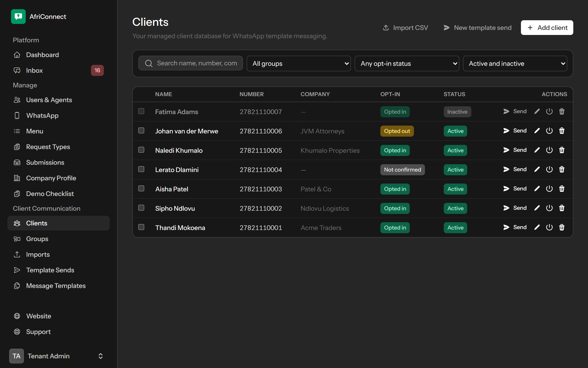Expand the Tenant Admin account switcher
Viewport: 588px width, 368px height.
point(59,356)
